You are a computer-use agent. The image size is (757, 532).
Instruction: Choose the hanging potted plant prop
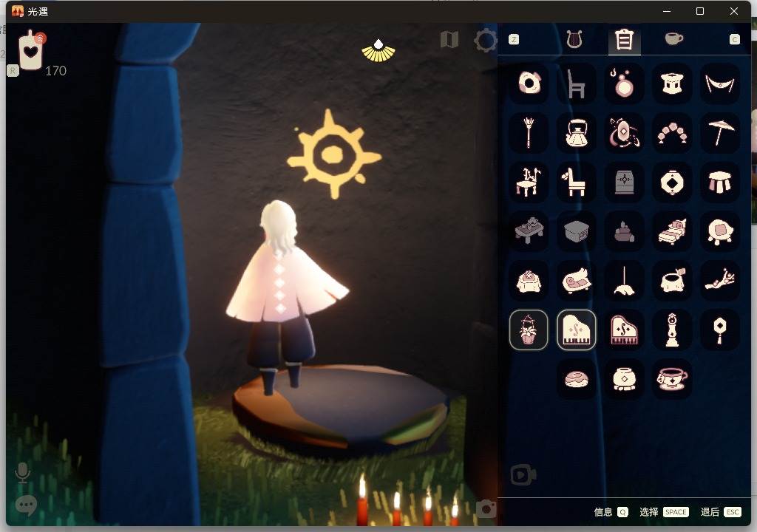click(x=529, y=330)
